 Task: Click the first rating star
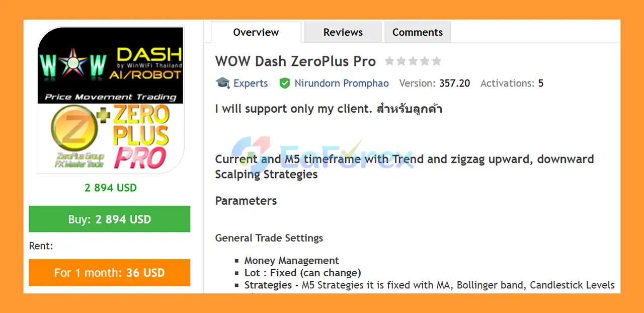[x=389, y=61]
